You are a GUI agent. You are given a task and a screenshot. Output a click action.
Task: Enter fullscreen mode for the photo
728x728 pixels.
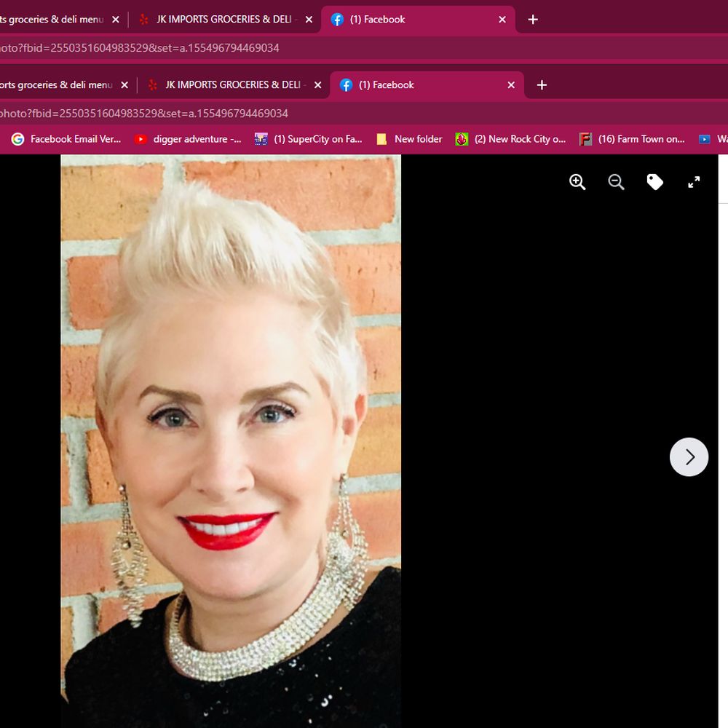[x=694, y=182]
